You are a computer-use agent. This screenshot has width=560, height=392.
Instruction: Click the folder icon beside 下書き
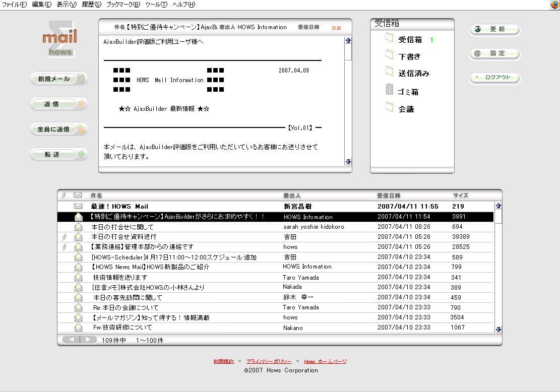[x=390, y=54]
